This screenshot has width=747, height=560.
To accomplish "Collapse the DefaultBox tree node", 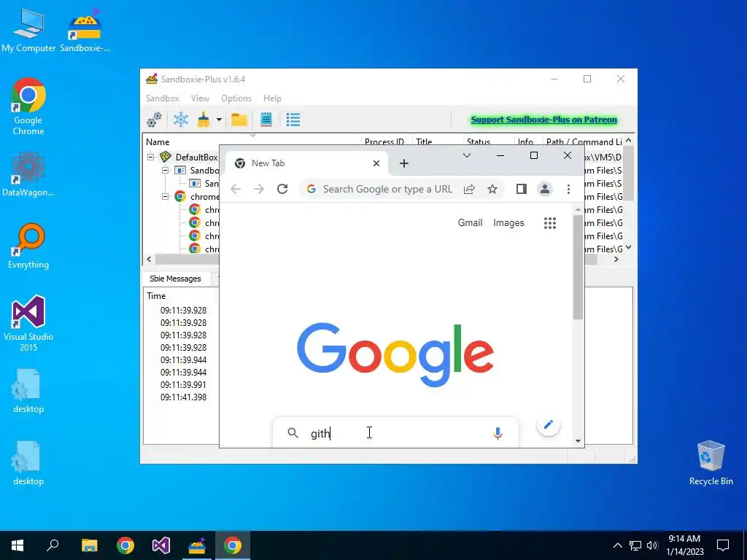I will pos(150,157).
